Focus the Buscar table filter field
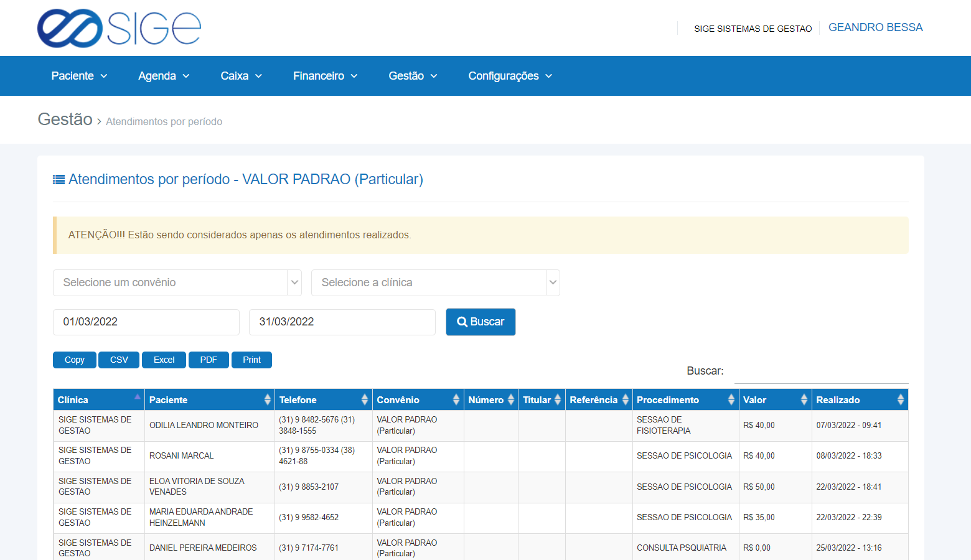This screenshot has width=971, height=560. click(822, 372)
